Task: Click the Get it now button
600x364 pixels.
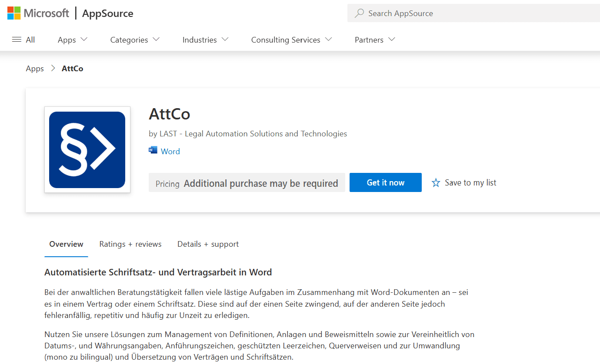Action: pos(385,182)
